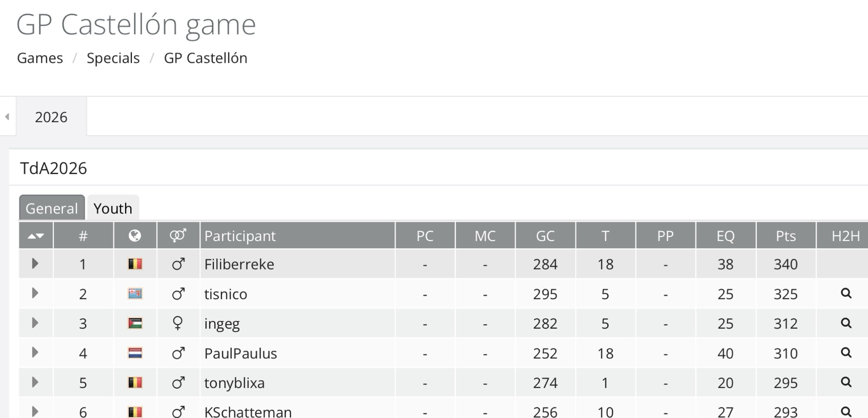Switch to the Youth tab

click(x=113, y=208)
